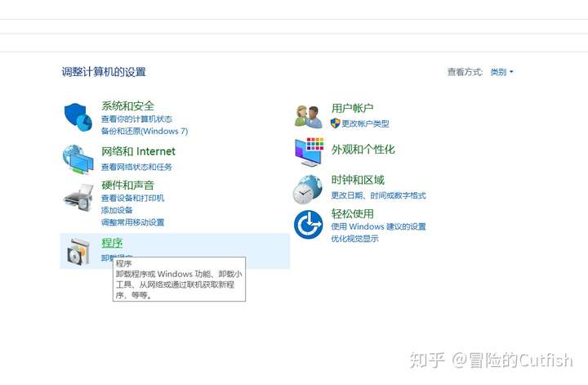
Task: Click 查看网络状态和任务 link
Action: click(136, 167)
